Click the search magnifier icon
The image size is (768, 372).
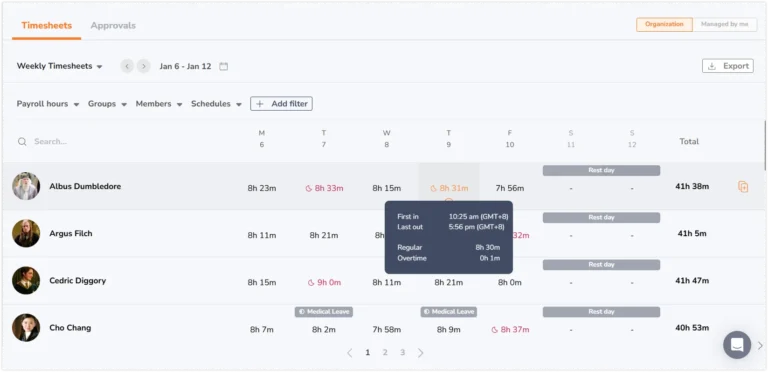point(22,141)
